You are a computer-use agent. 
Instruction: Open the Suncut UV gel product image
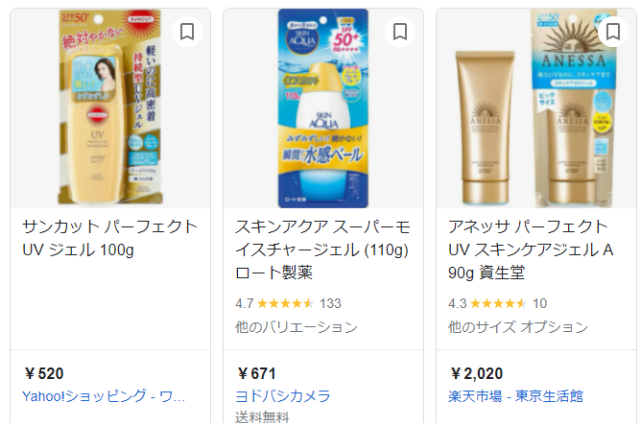tap(110, 108)
